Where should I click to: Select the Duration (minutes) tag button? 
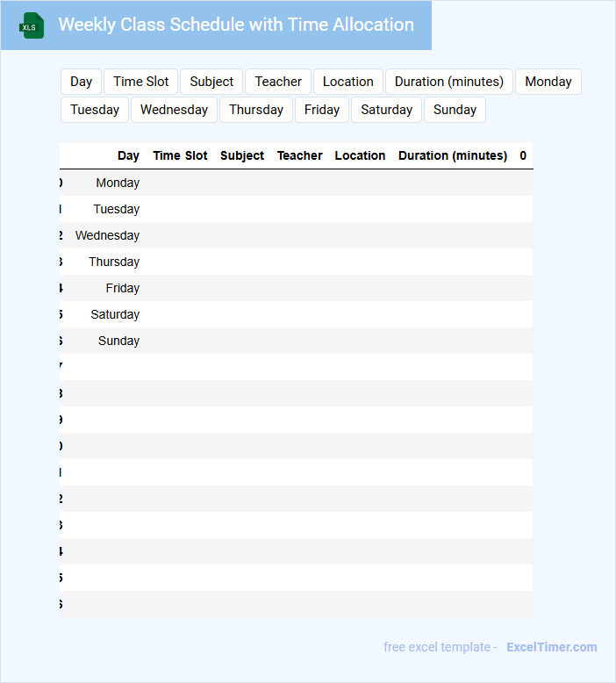[x=449, y=82]
